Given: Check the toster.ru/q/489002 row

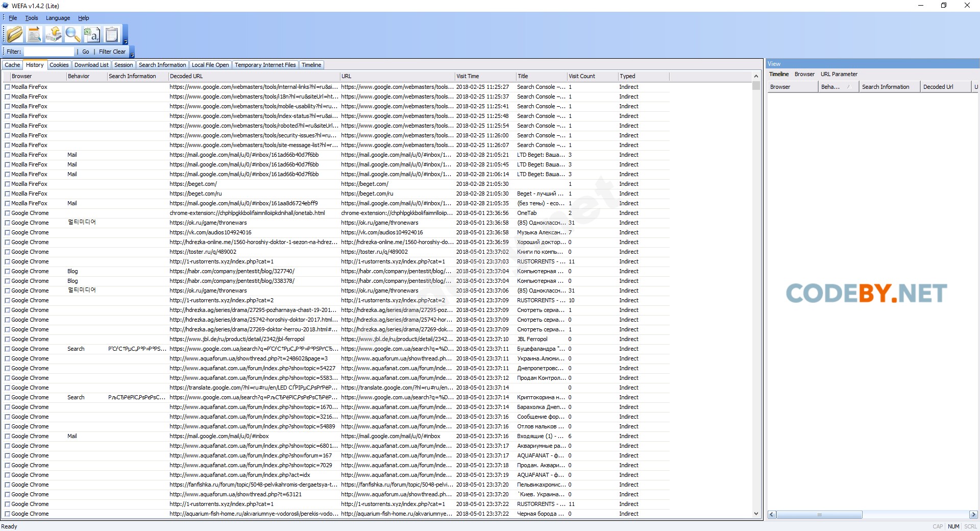Looking at the screenshot, I should [x=8, y=252].
